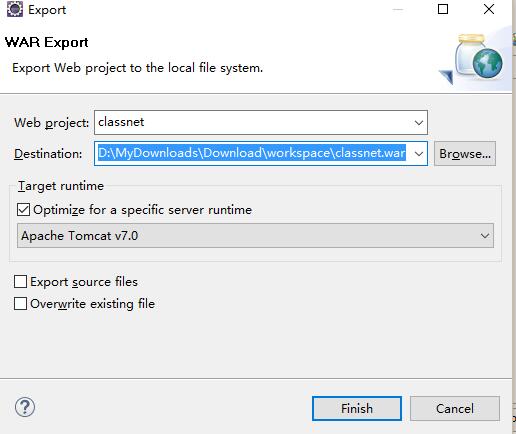Click the Target runtime group label
Screen dimensions: 516x434
pyautogui.click(x=61, y=186)
